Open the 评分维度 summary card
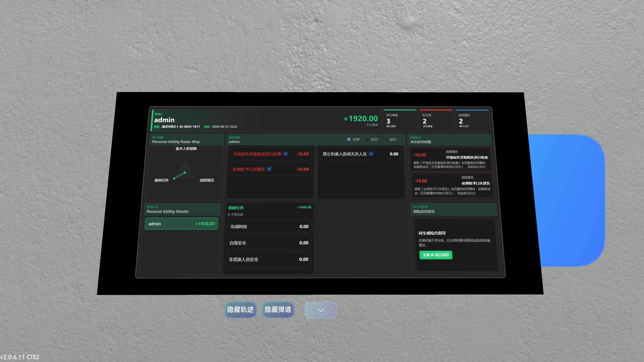Image resolution: width=644 pixels, height=362 pixels. coord(400,121)
